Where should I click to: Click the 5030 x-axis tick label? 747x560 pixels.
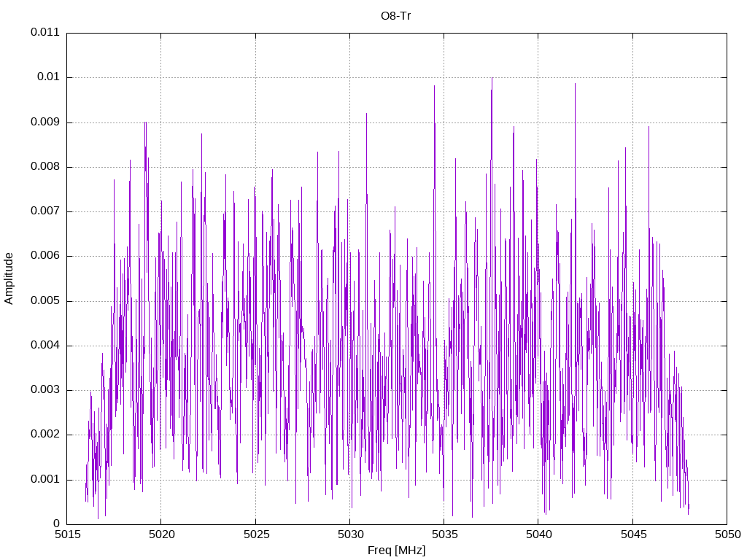pyautogui.click(x=351, y=534)
